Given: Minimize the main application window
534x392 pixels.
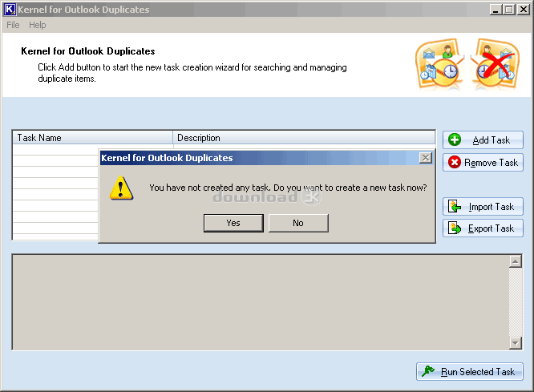Looking at the screenshot, I should point(496,9).
